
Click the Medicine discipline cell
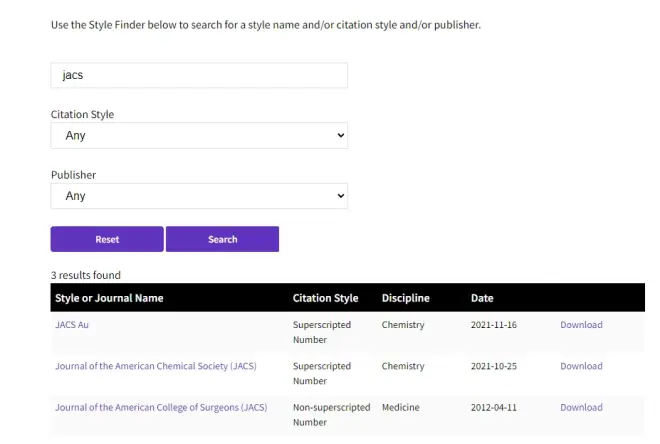(401, 407)
